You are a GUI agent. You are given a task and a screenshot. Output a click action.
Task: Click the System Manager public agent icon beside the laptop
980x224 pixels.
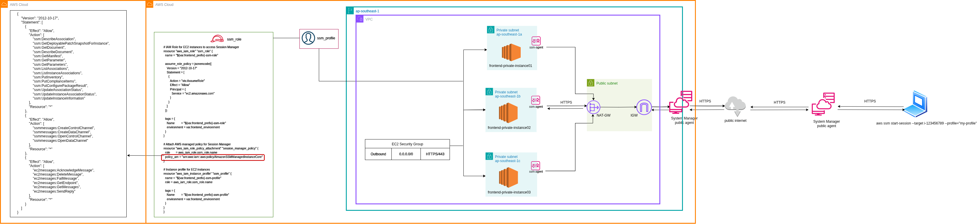823,104
